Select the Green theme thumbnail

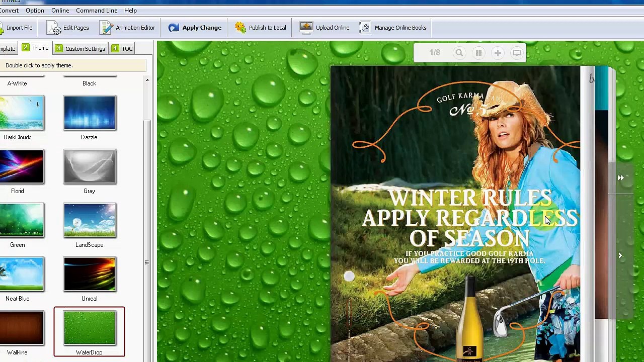pyautogui.click(x=22, y=221)
